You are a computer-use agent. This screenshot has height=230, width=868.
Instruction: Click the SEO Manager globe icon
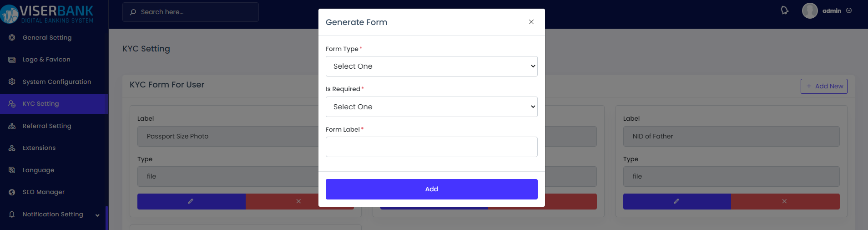12,192
